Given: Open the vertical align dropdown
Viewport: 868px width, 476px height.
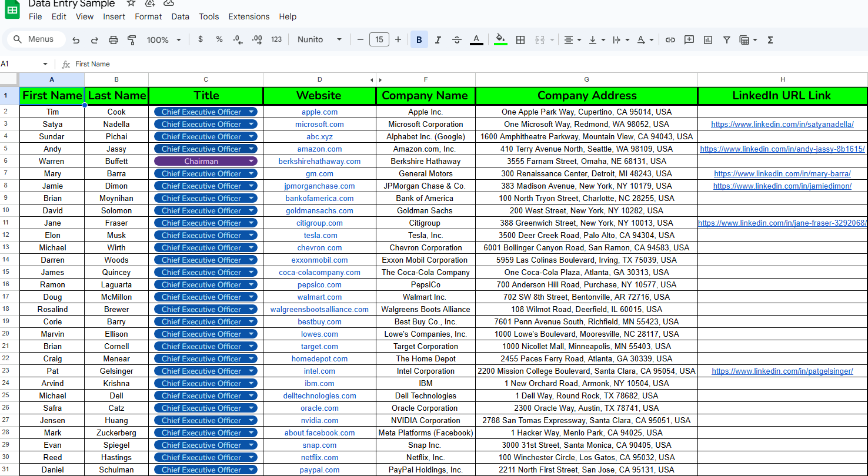Looking at the screenshot, I should pyautogui.click(x=596, y=40).
